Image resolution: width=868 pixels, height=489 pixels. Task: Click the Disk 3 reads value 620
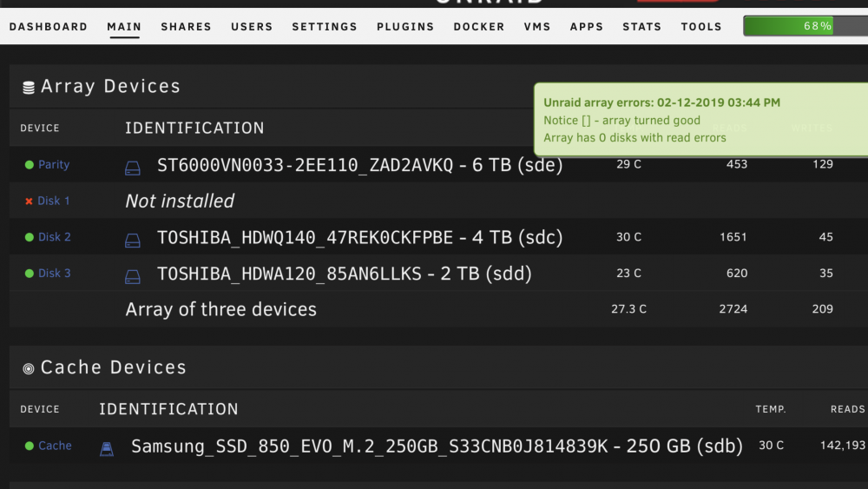click(x=737, y=273)
